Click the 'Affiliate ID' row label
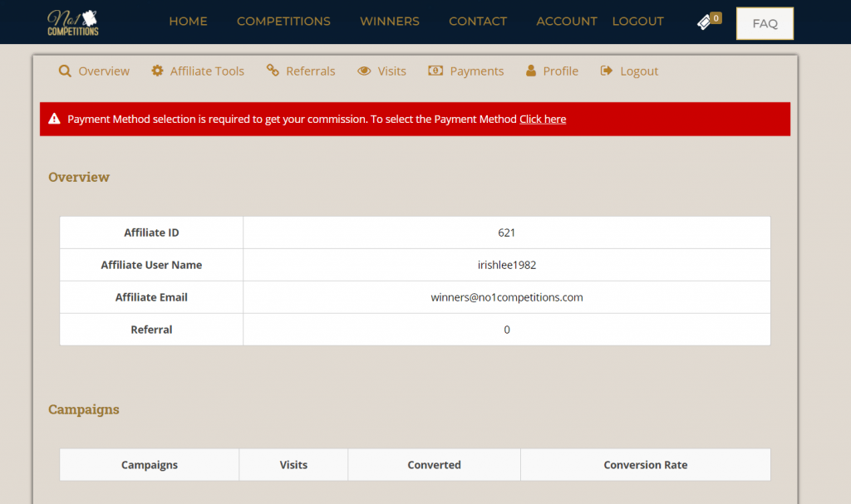The height and width of the screenshot is (504, 851). tap(151, 232)
